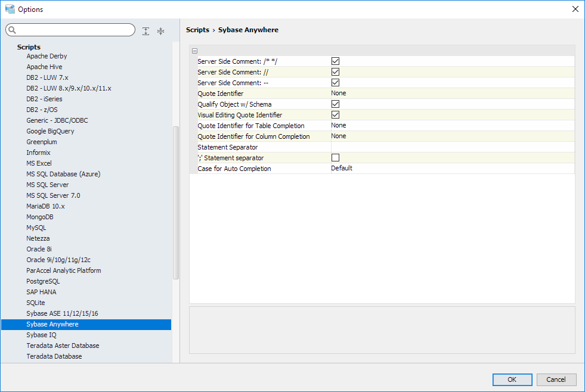The height and width of the screenshot is (392, 585).
Task: Click the Options window title icon
Action: tap(10, 9)
